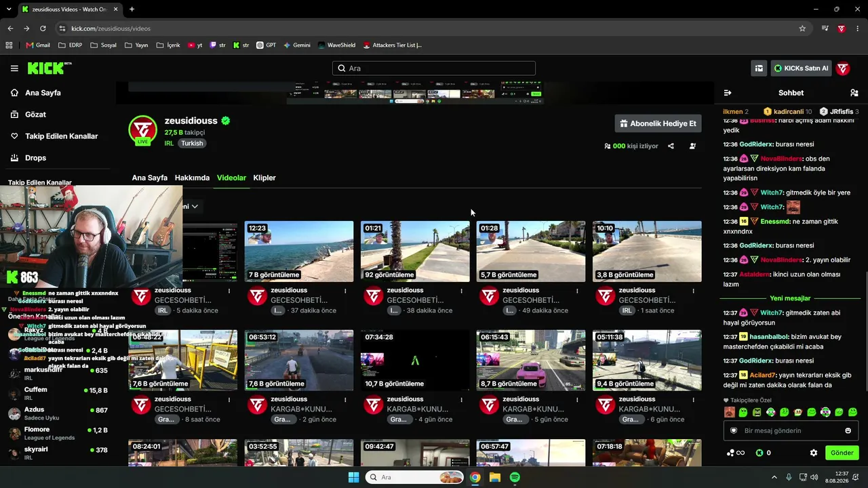Click the KICKs Satın Al button
Viewport: 868px width, 488px height.
801,68
